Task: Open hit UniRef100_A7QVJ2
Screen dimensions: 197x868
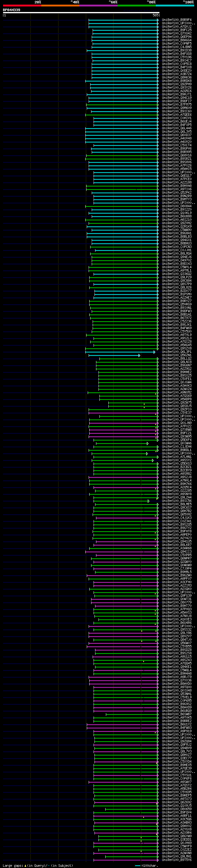Action: coord(177,26)
